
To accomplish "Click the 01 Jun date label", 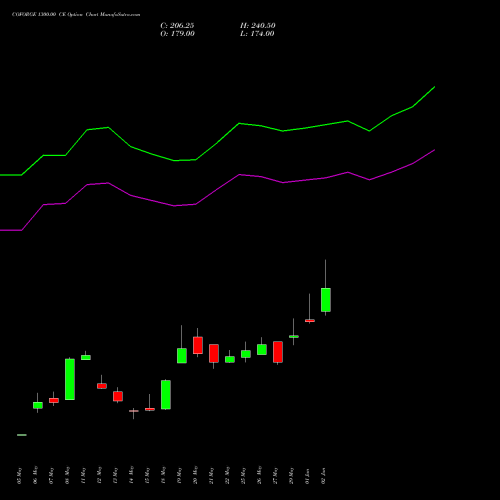I will [x=307, y=475].
